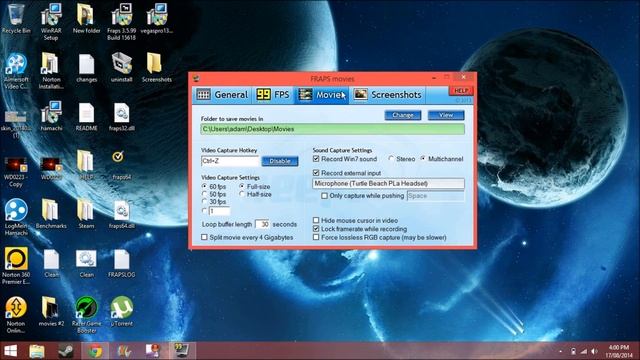Open the FRAPS HELP button
This screenshot has height=360, width=640.
pyautogui.click(x=461, y=91)
